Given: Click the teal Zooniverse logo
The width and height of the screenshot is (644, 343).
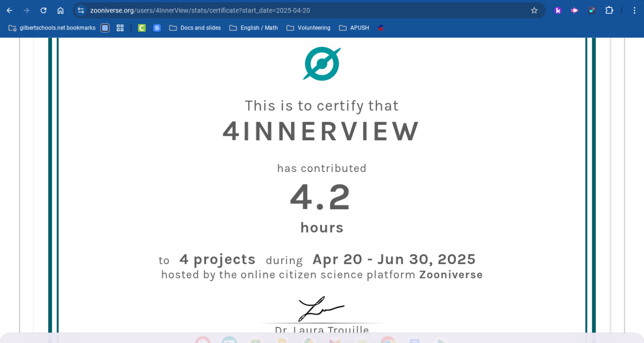Looking at the screenshot, I should click(x=322, y=63).
